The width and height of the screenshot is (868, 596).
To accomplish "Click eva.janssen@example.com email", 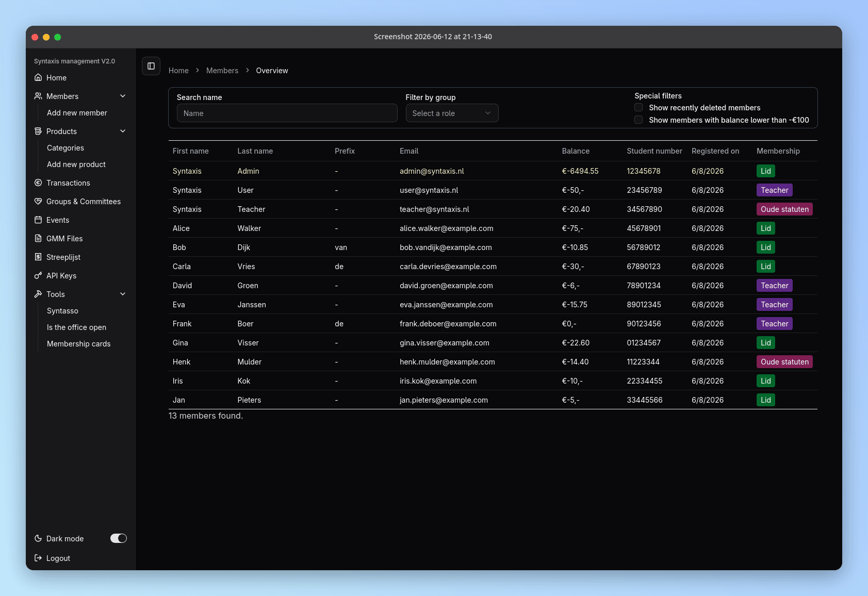I will click(446, 304).
